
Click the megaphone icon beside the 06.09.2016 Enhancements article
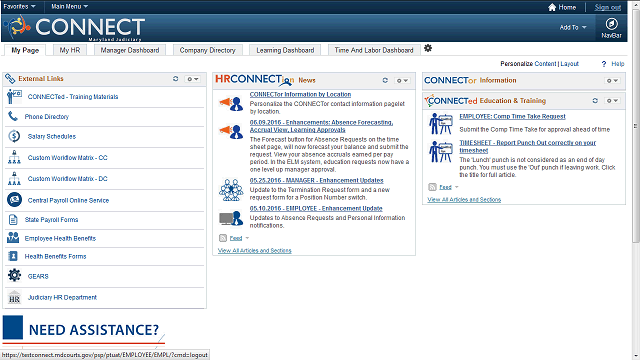click(x=231, y=132)
